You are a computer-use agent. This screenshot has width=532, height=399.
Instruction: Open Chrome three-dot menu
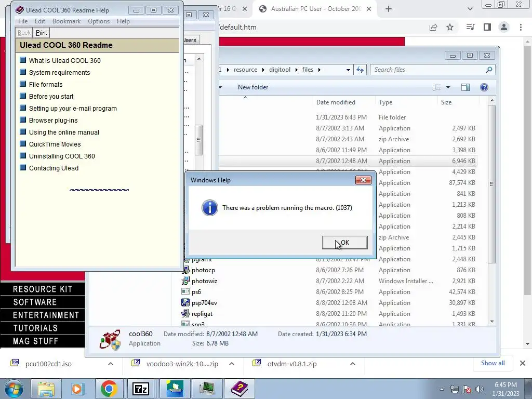tap(521, 27)
